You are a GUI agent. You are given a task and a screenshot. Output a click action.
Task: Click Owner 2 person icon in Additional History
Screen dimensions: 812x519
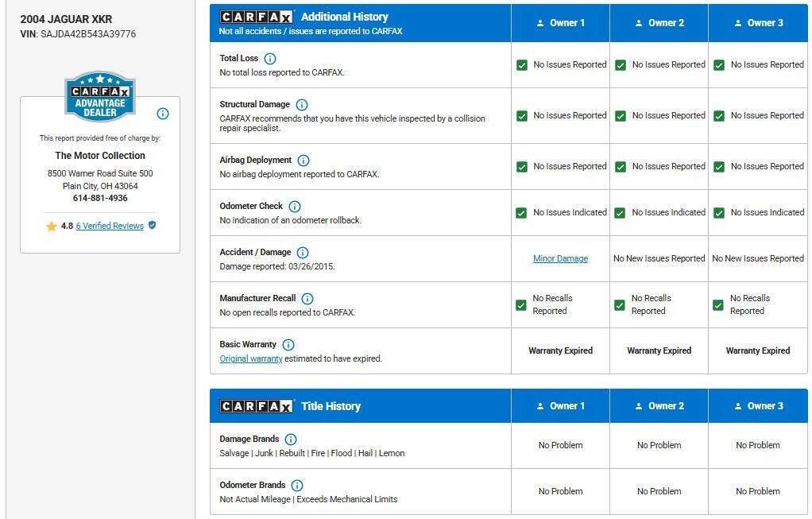pyautogui.click(x=639, y=23)
